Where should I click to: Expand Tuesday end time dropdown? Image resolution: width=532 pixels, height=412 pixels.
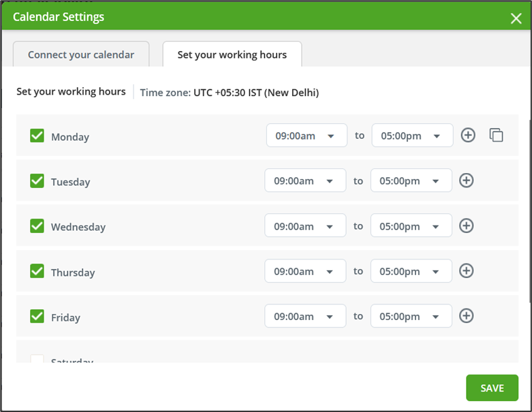coord(411,180)
